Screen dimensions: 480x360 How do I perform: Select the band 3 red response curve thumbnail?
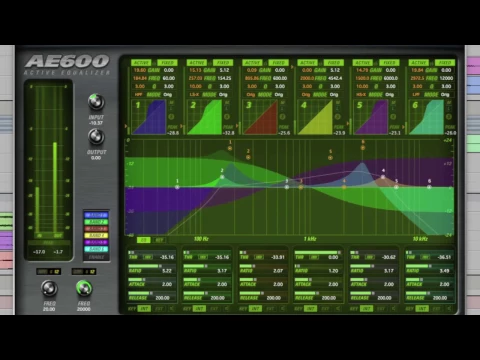tap(260, 117)
